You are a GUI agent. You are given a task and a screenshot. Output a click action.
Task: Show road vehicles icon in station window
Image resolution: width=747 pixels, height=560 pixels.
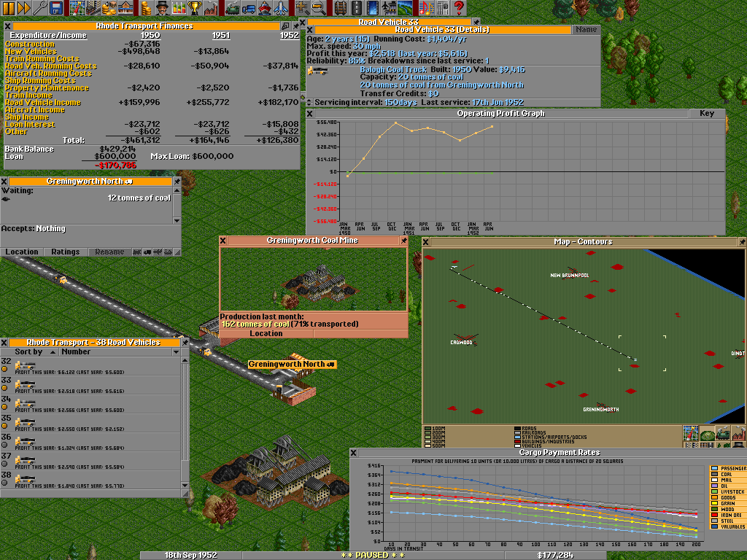click(x=147, y=252)
